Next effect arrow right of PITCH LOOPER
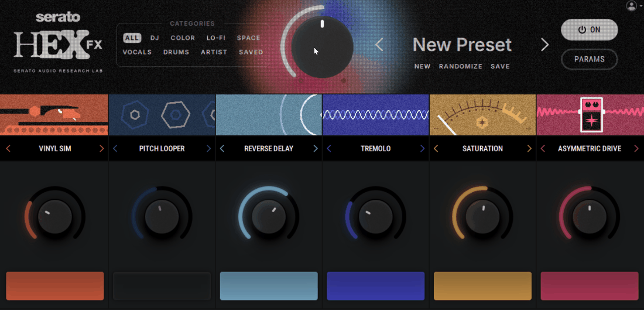Image resolution: width=644 pixels, height=310 pixels. click(208, 148)
